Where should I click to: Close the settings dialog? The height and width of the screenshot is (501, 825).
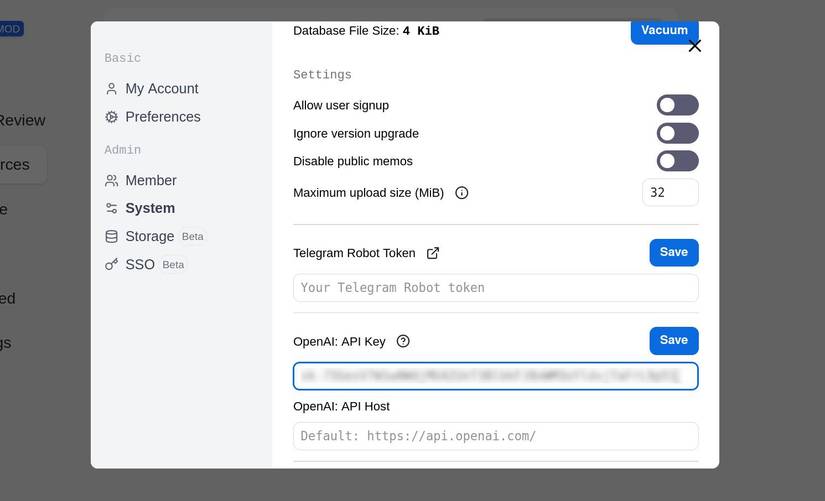(695, 46)
